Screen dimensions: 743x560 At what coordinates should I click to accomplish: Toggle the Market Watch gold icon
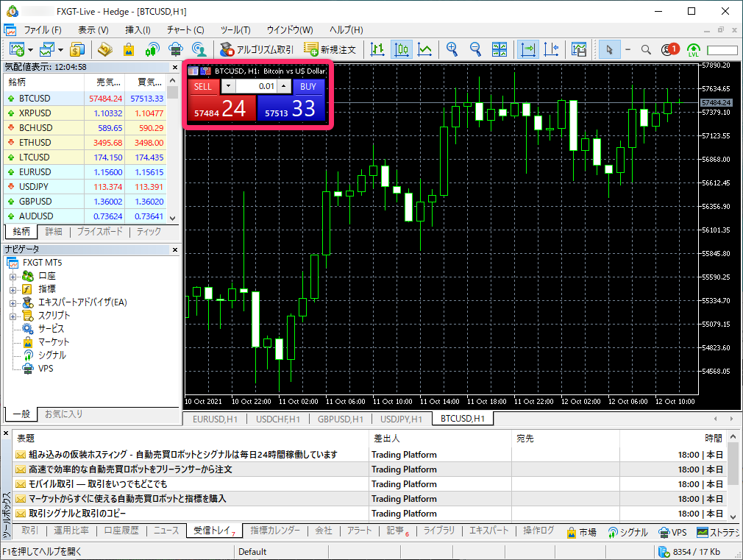104,49
